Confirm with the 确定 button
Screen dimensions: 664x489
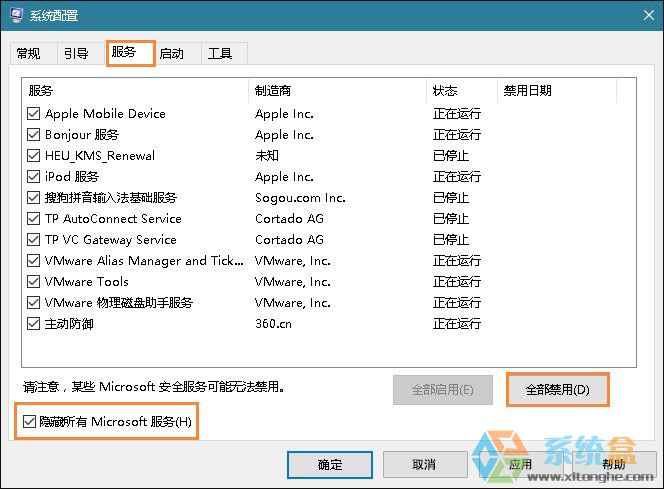click(330, 464)
